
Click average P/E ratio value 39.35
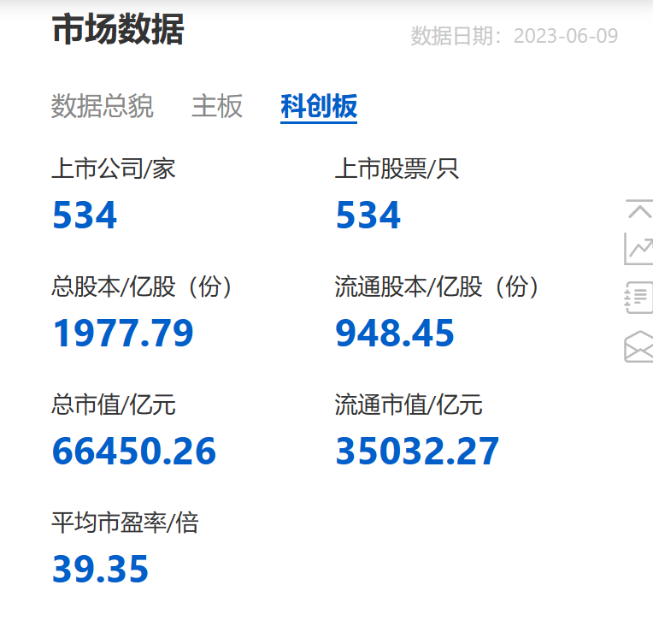101,570
